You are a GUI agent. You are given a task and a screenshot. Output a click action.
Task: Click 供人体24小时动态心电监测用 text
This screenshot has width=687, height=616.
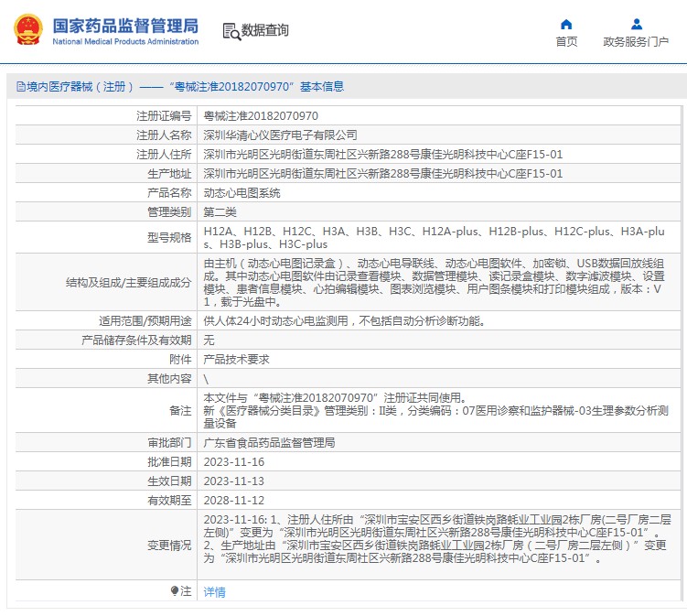point(344,321)
